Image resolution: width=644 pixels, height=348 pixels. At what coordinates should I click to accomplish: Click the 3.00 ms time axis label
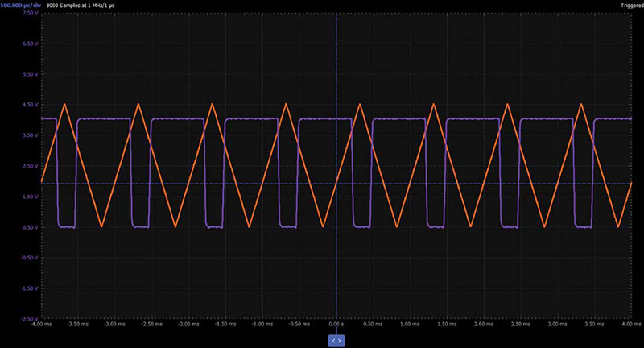click(x=558, y=324)
